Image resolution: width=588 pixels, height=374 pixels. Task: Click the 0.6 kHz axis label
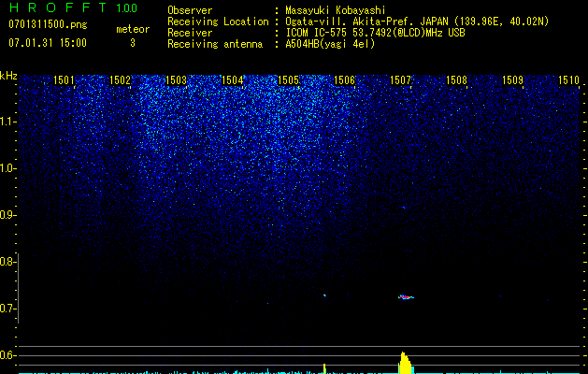click(x=7, y=355)
